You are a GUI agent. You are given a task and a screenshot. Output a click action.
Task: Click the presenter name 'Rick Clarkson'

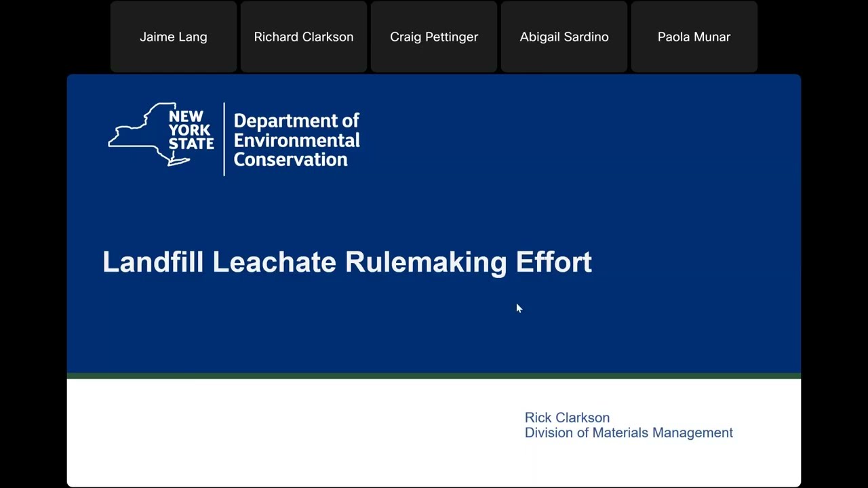(x=567, y=418)
